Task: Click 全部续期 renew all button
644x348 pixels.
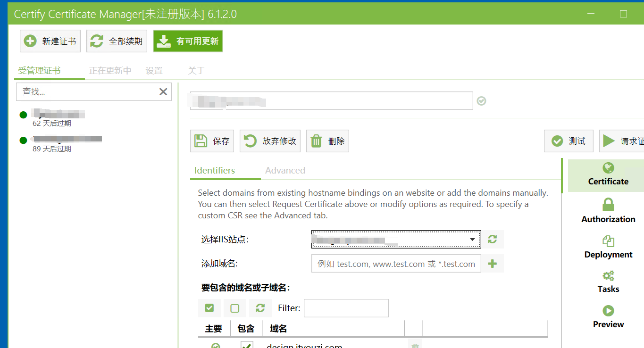Action: point(117,41)
